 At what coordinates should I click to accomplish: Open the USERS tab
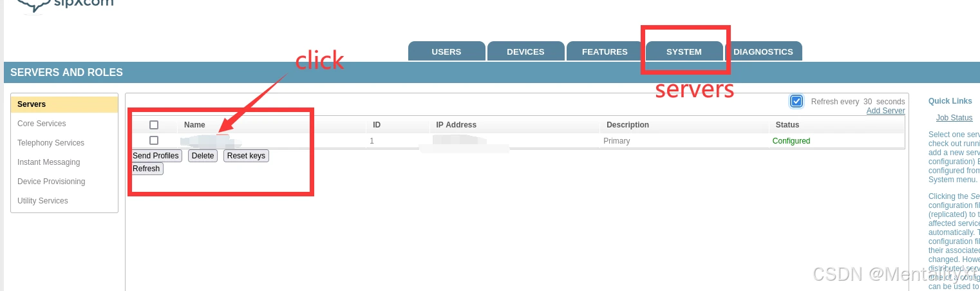[x=446, y=52]
